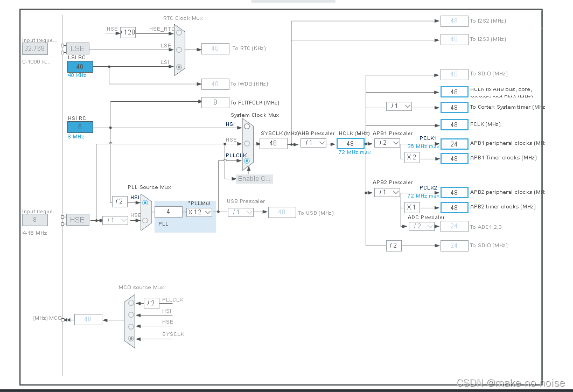Click the APB2 peripheral clocks value field

(454, 193)
